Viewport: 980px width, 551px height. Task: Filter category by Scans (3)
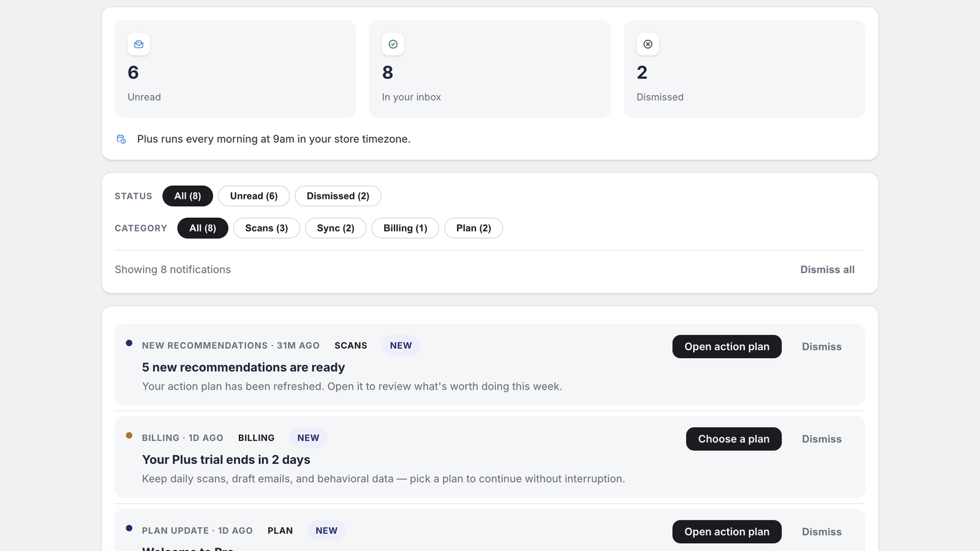266,228
